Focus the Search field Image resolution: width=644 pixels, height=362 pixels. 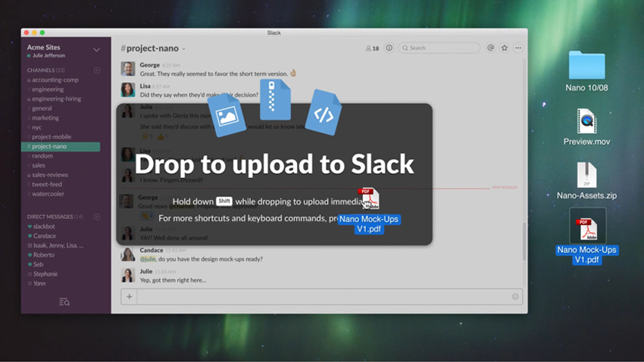(x=439, y=48)
